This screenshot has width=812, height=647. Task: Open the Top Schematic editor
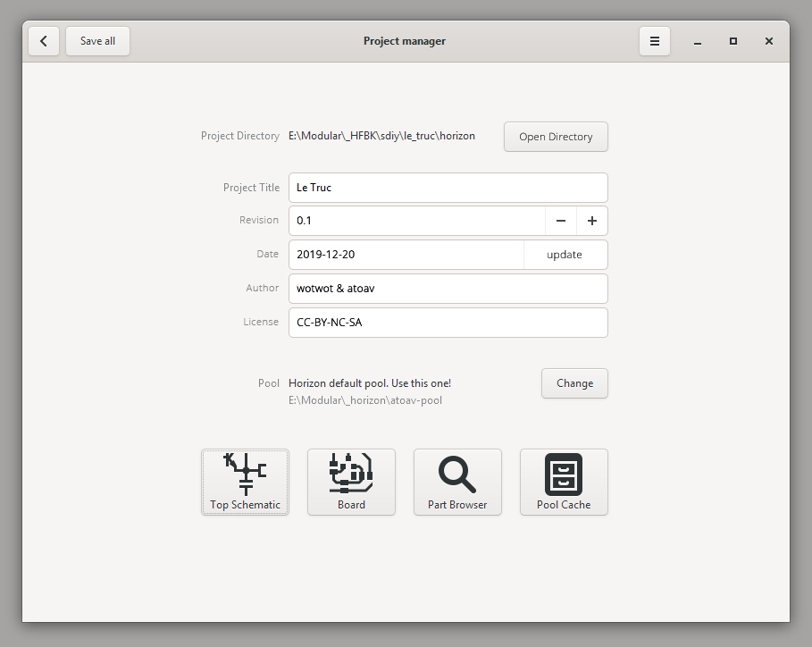pyautogui.click(x=245, y=482)
